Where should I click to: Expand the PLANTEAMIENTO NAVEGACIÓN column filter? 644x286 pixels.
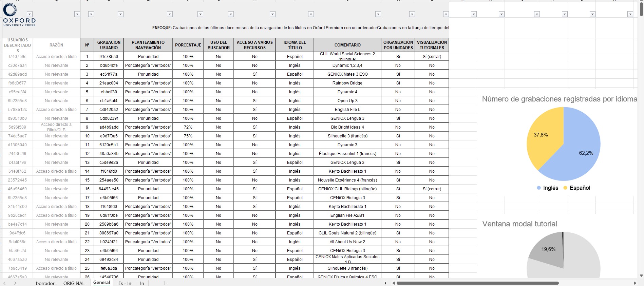pos(170,14)
